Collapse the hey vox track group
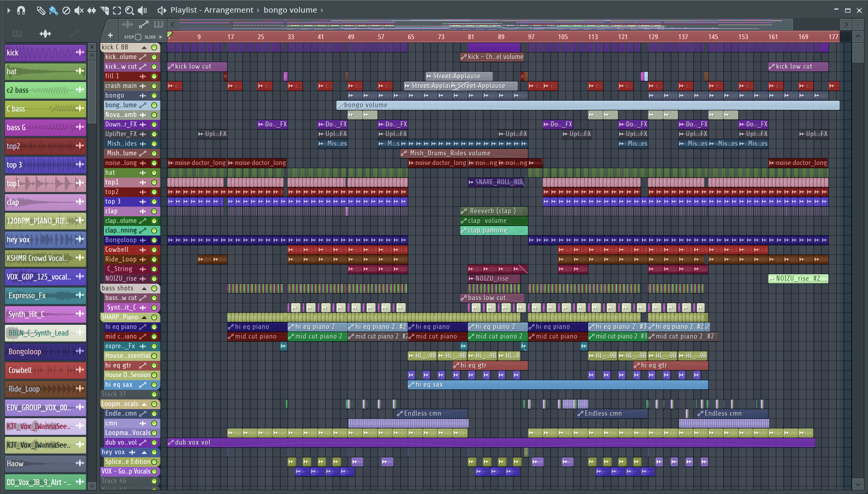The image size is (868, 494). coord(144,452)
